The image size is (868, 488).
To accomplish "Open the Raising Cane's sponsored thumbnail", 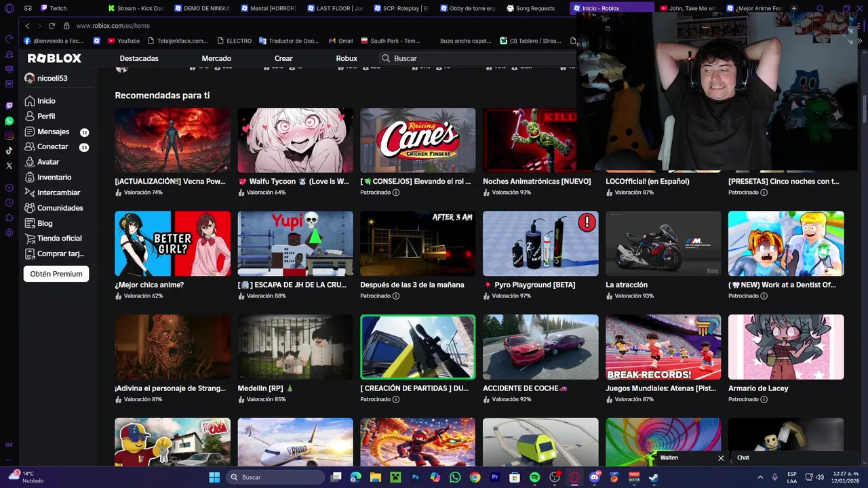I will (418, 140).
